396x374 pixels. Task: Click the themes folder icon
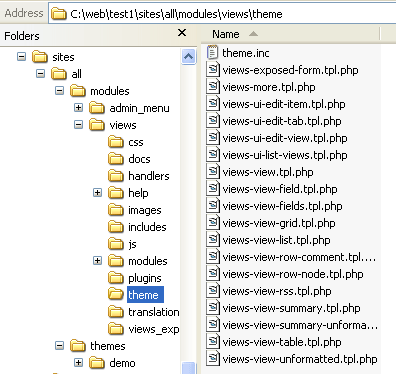pos(78,346)
